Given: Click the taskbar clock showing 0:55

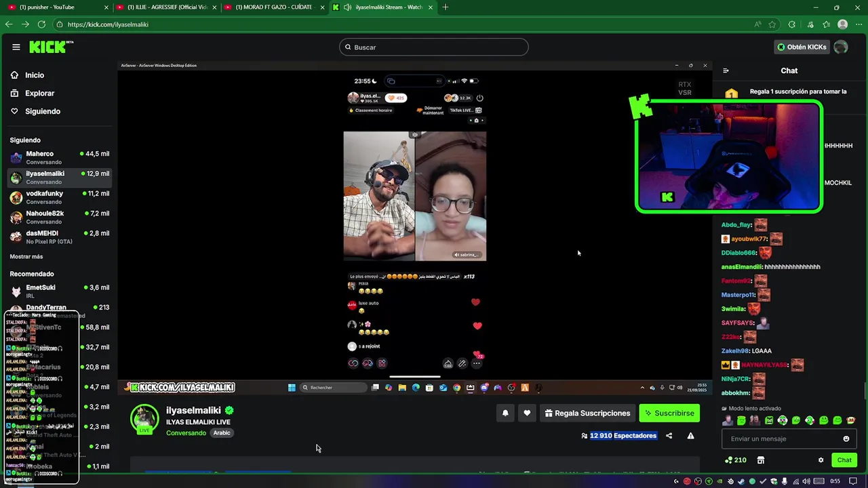Looking at the screenshot, I should pos(835,481).
